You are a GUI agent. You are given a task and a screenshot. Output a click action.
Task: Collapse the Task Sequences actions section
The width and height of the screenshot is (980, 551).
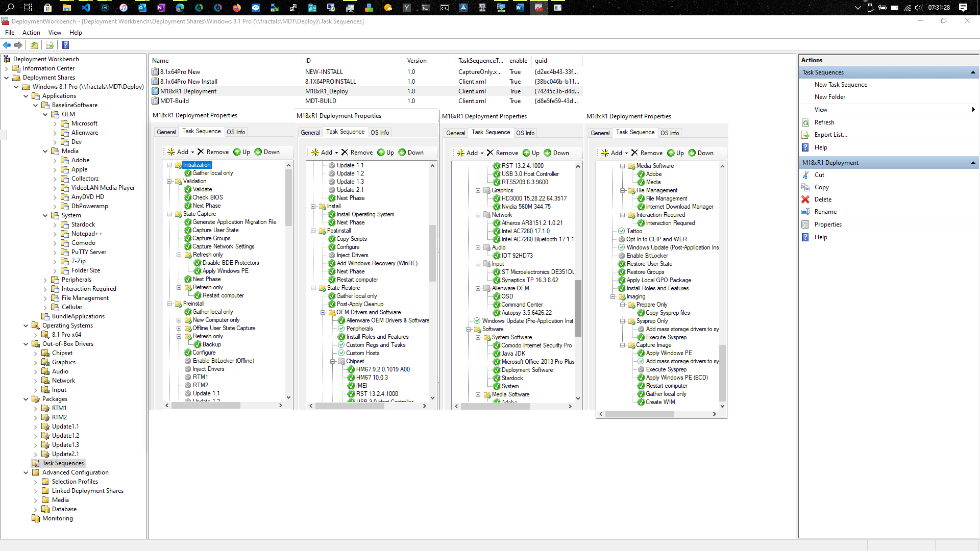coord(973,72)
